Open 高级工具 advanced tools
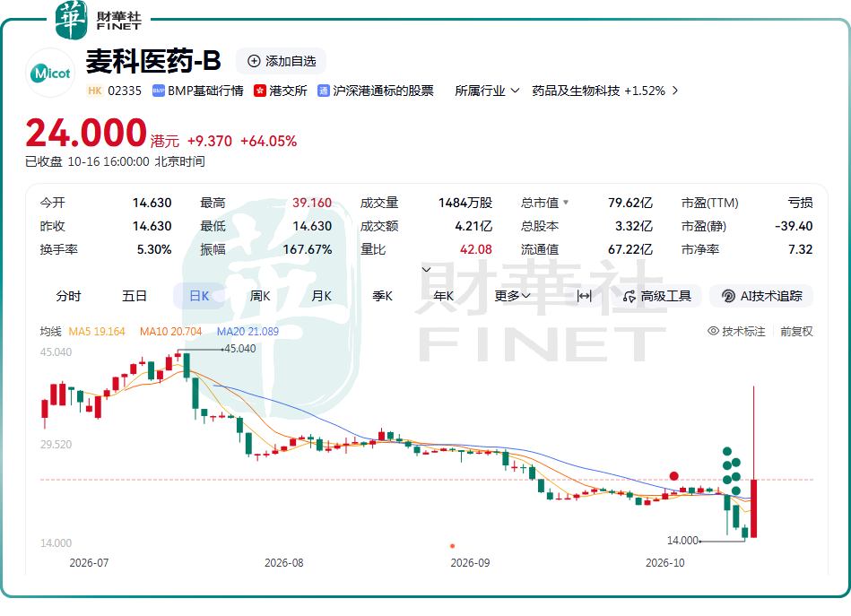 pos(656,296)
